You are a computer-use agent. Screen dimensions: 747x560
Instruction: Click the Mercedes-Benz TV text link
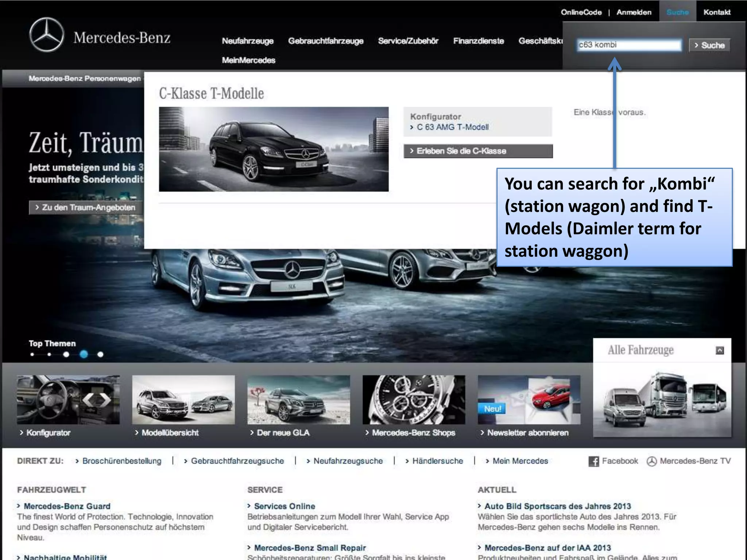point(695,461)
